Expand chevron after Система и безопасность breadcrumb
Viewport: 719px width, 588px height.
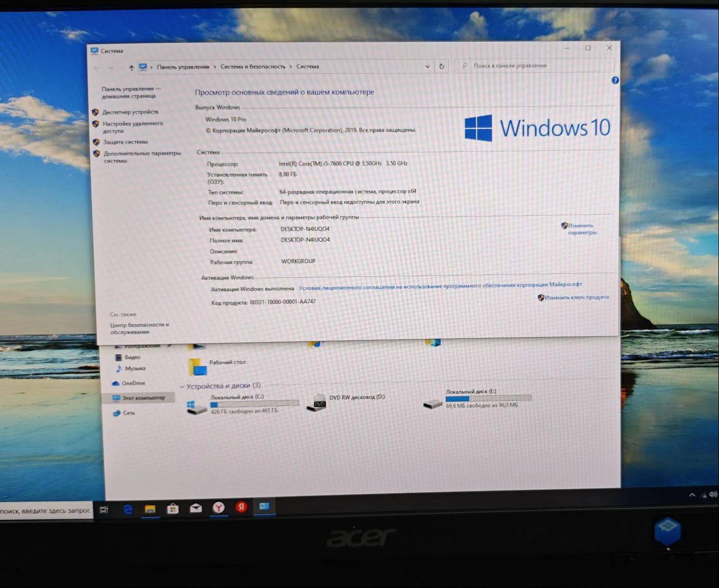pyautogui.click(x=291, y=66)
